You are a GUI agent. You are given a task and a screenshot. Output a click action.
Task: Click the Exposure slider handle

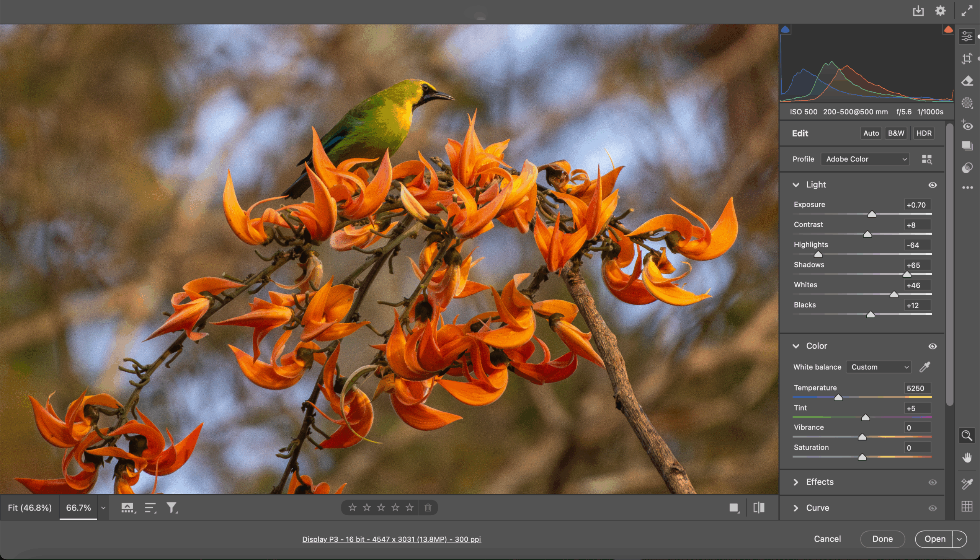coord(872,214)
